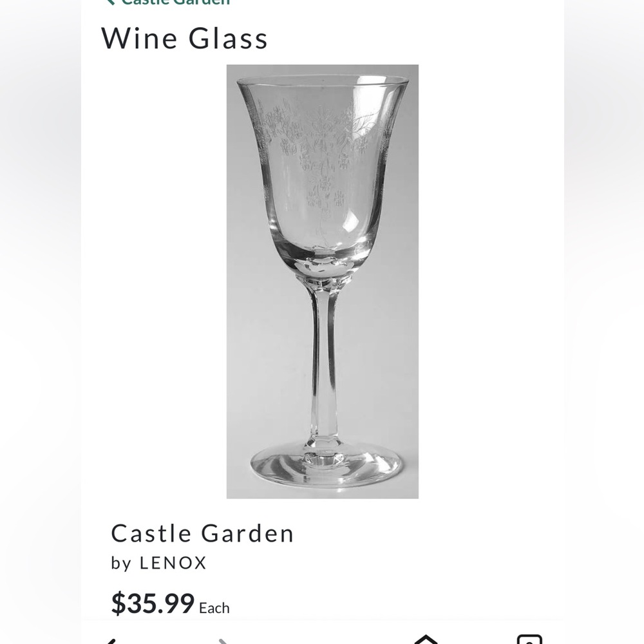Select the Wine Glass title
The height and width of the screenshot is (644, 644).
coord(185,39)
